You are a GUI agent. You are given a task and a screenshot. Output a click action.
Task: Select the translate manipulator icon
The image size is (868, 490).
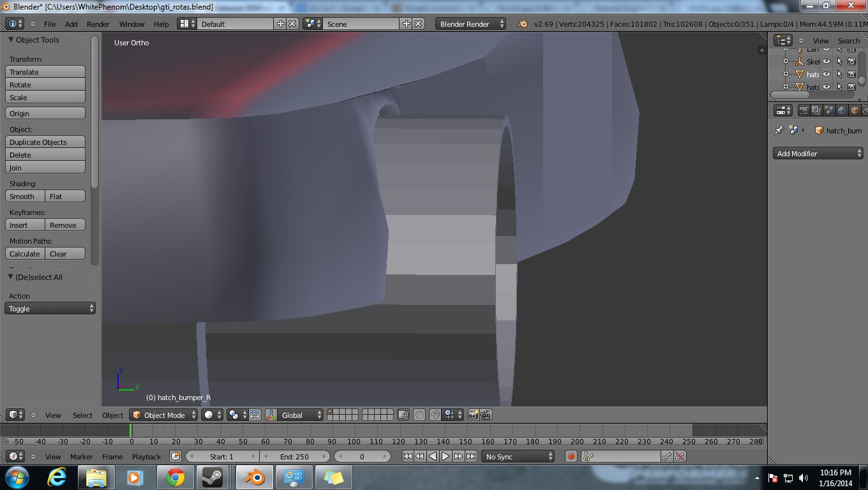271,415
